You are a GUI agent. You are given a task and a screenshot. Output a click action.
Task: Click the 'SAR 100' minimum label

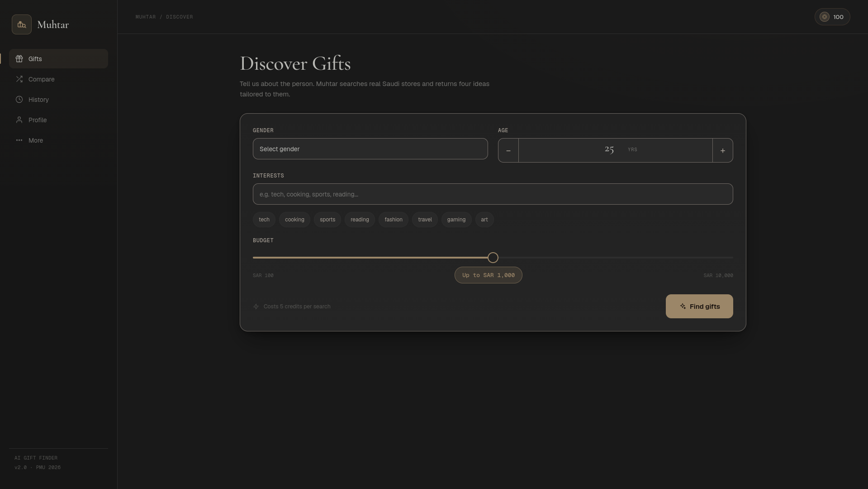click(263, 275)
